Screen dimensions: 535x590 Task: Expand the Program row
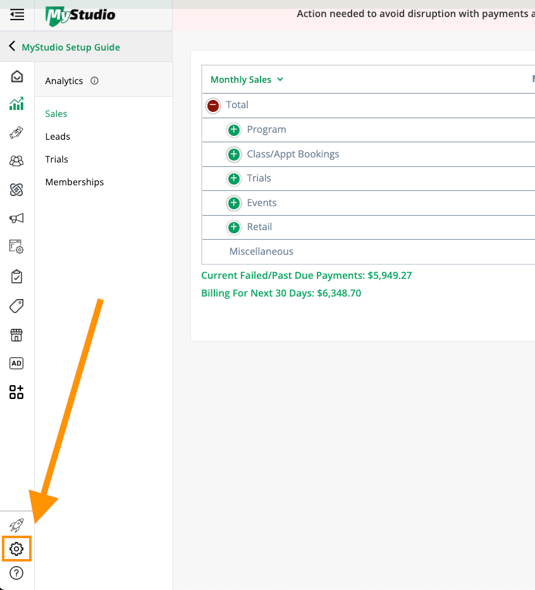pyautogui.click(x=234, y=130)
